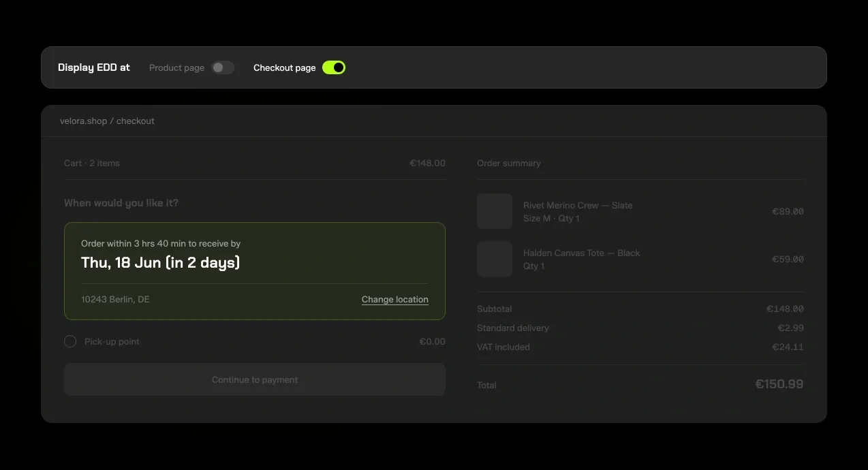Viewport: 868px width, 470px height.
Task: Click the Standard delivery line
Action: (x=513, y=328)
